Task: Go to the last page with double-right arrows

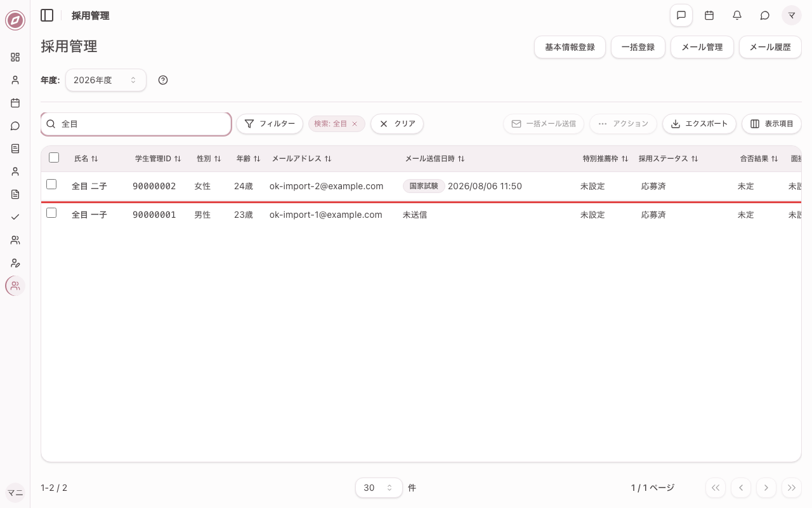Action: tap(792, 488)
